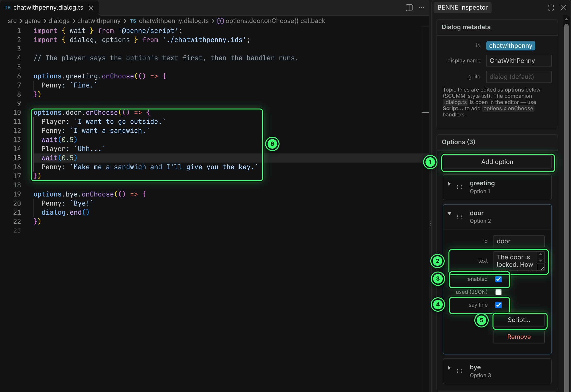
Task: Click the TS icon in the file tab
Action: [8, 8]
